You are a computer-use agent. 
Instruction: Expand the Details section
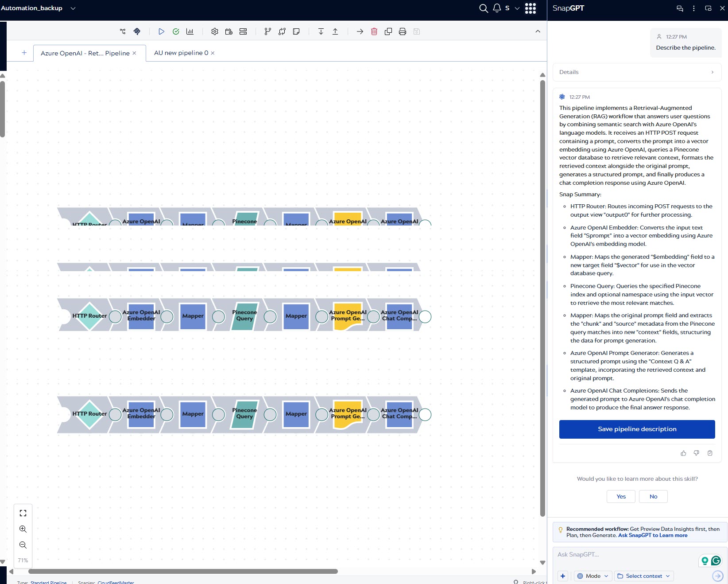coord(637,72)
